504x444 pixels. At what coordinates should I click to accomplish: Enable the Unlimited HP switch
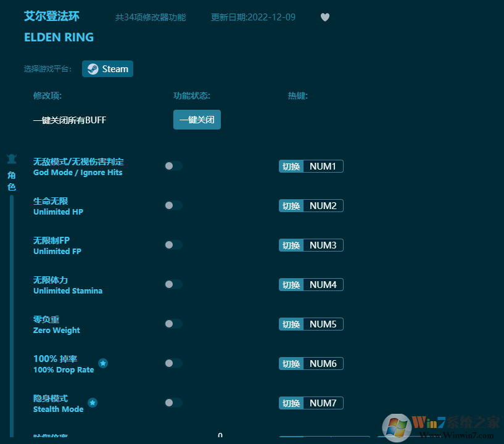tap(173, 205)
